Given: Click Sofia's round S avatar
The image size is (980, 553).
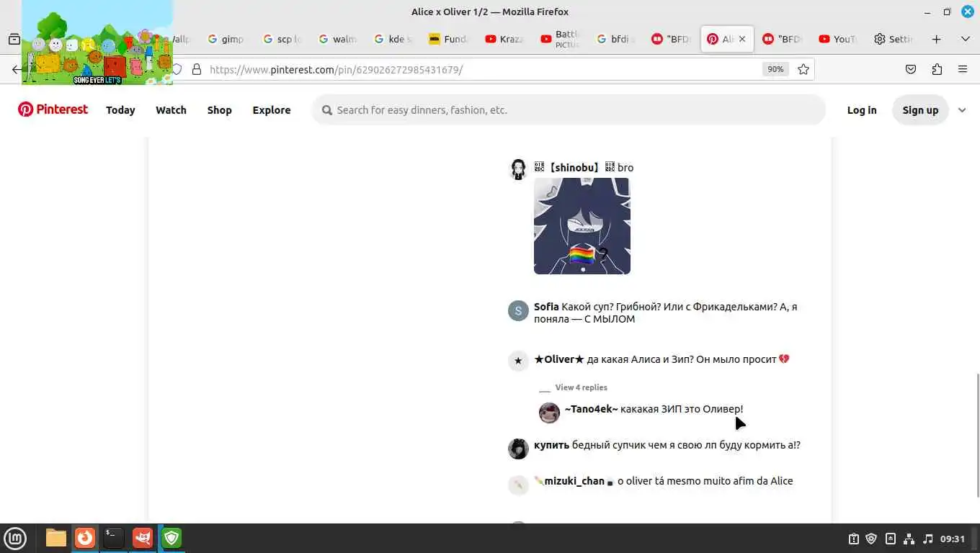Looking at the screenshot, I should point(518,310).
